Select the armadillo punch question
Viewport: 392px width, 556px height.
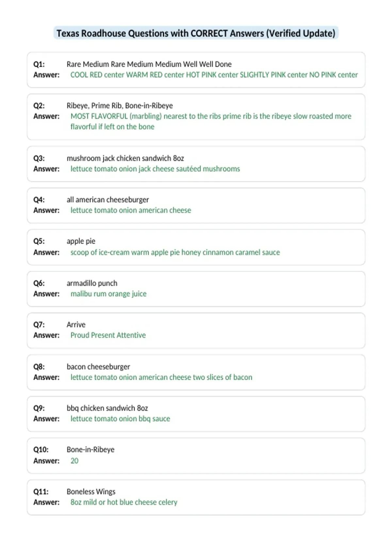92,283
